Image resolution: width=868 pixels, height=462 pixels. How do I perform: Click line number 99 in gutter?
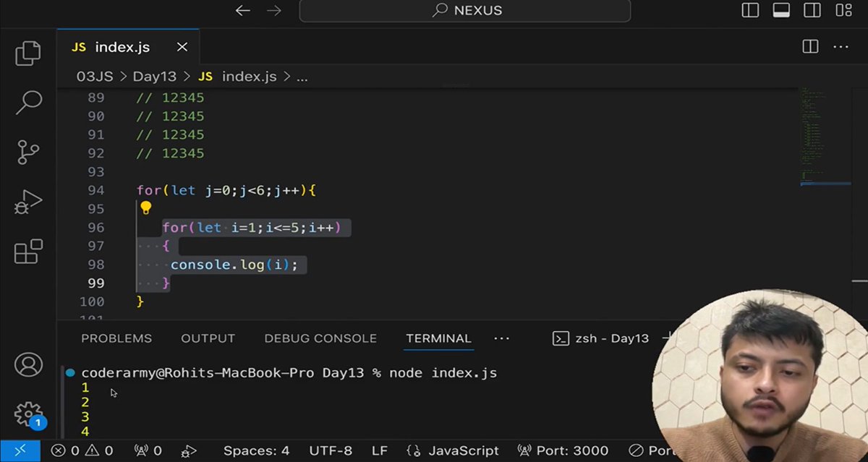tap(95, 283)
